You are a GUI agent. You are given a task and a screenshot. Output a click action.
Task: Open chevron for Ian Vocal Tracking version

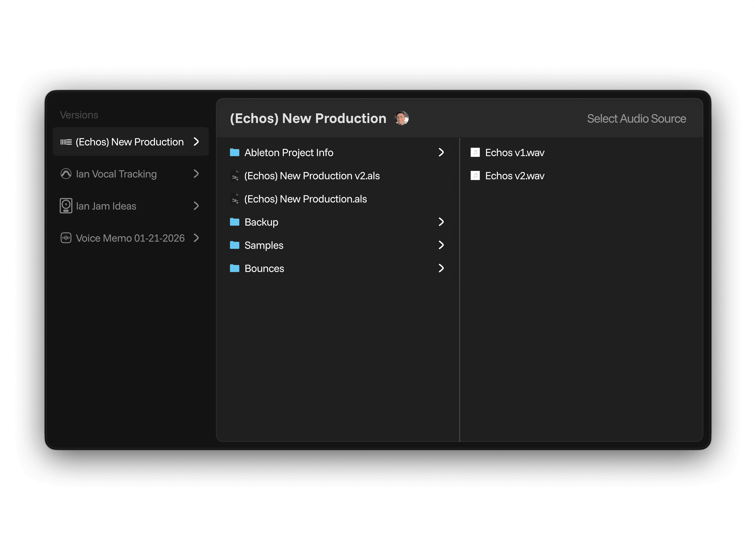(x=196, y=174)
